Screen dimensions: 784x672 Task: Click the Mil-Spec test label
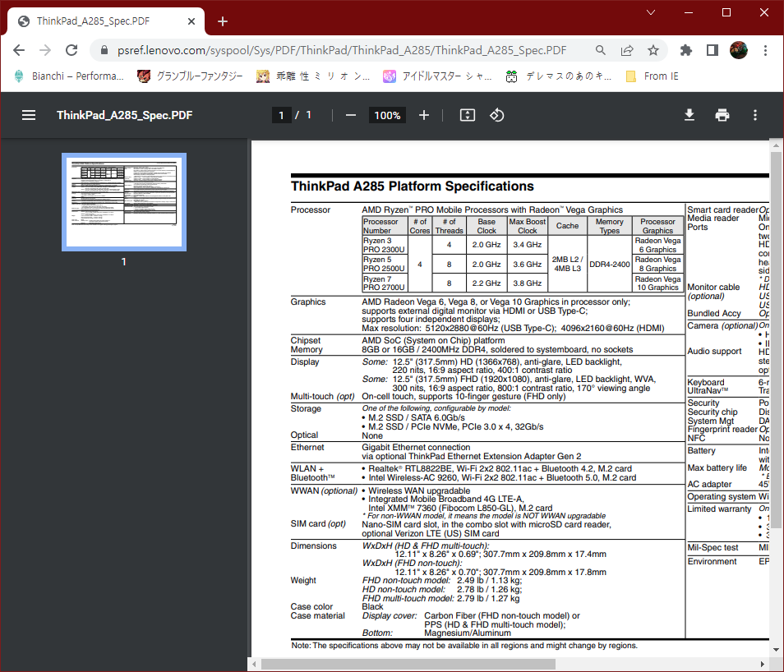coord(713,547)
